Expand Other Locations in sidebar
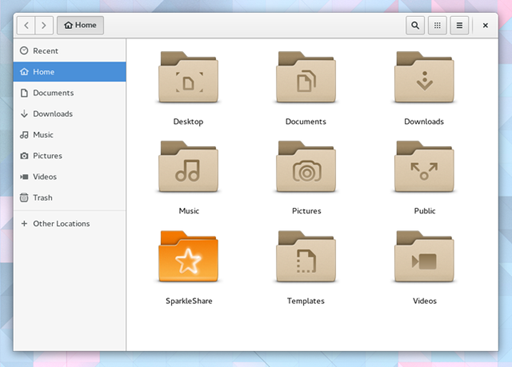This screenshot has width=512, height=367. (70, 224)
